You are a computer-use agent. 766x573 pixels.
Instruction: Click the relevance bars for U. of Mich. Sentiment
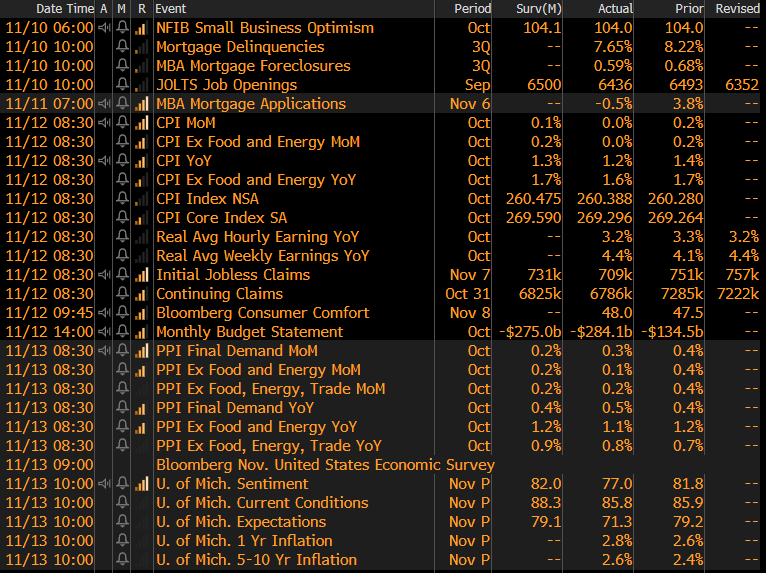tap(141, 484)
